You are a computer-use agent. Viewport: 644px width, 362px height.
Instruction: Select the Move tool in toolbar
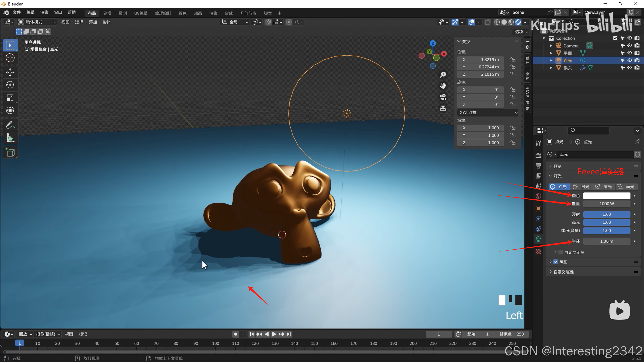coord(10,72)
